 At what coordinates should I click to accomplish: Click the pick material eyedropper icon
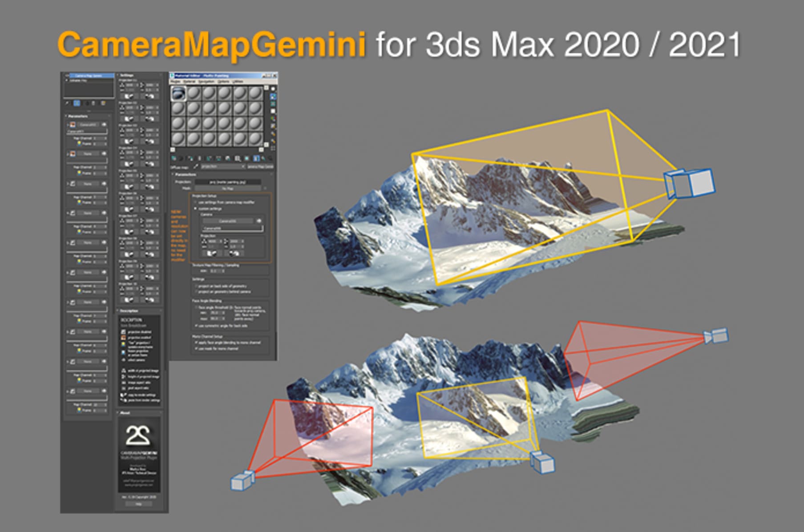pos(196,166)
